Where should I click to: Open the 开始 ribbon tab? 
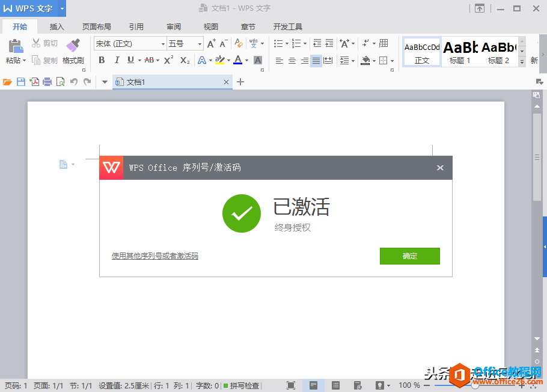coord(19,27)
